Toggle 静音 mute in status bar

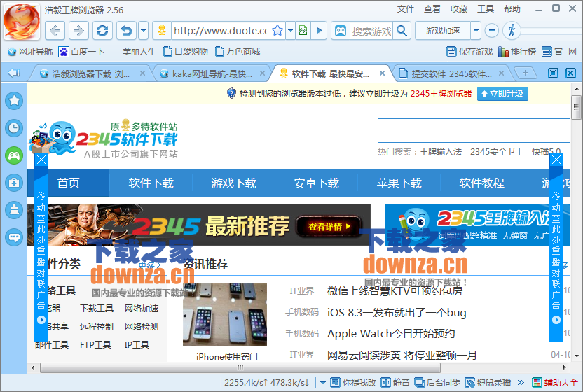tap(396, 382)
